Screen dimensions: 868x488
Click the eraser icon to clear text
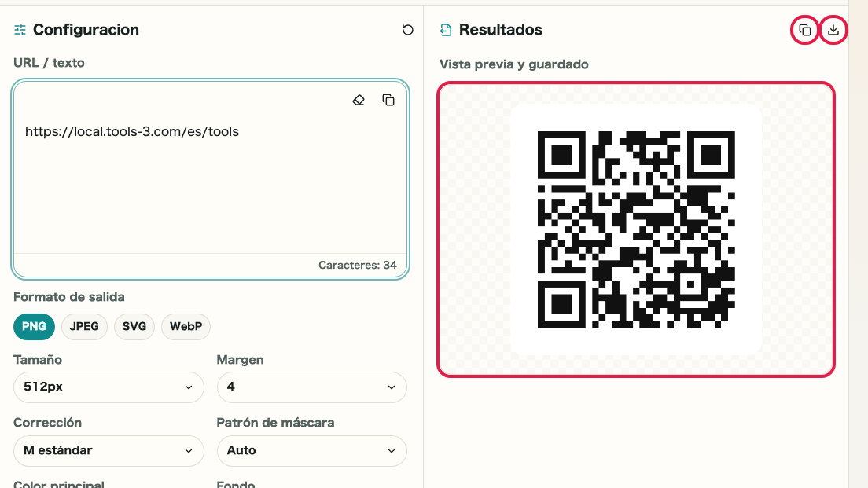[x=359, y=100]
